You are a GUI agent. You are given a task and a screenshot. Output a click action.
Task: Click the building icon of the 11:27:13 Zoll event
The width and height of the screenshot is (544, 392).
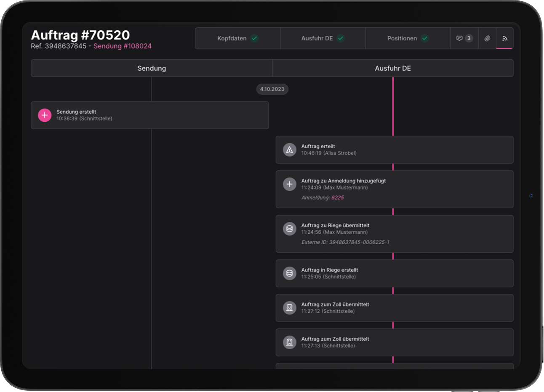pos(290,342)
